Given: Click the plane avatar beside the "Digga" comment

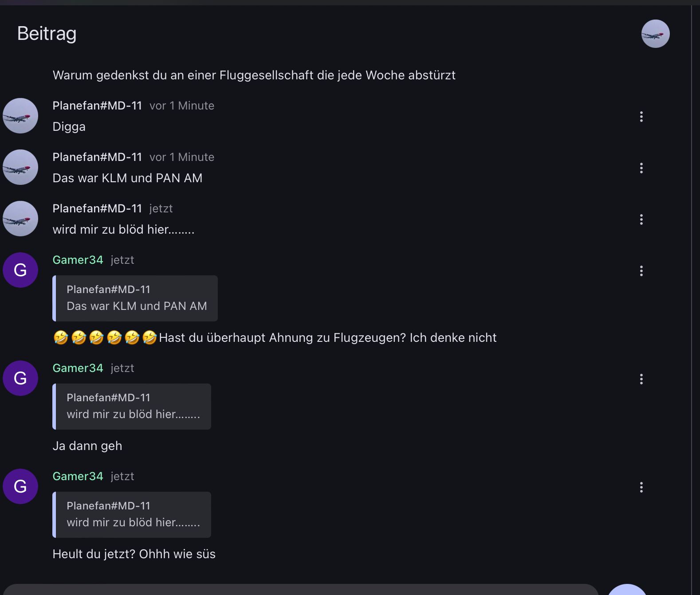Looking at the screenshot, I should (x=20, y=116).
